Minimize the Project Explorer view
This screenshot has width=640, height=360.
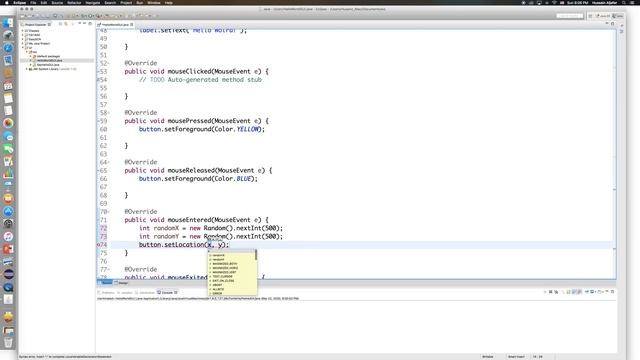tap(84, 24)
